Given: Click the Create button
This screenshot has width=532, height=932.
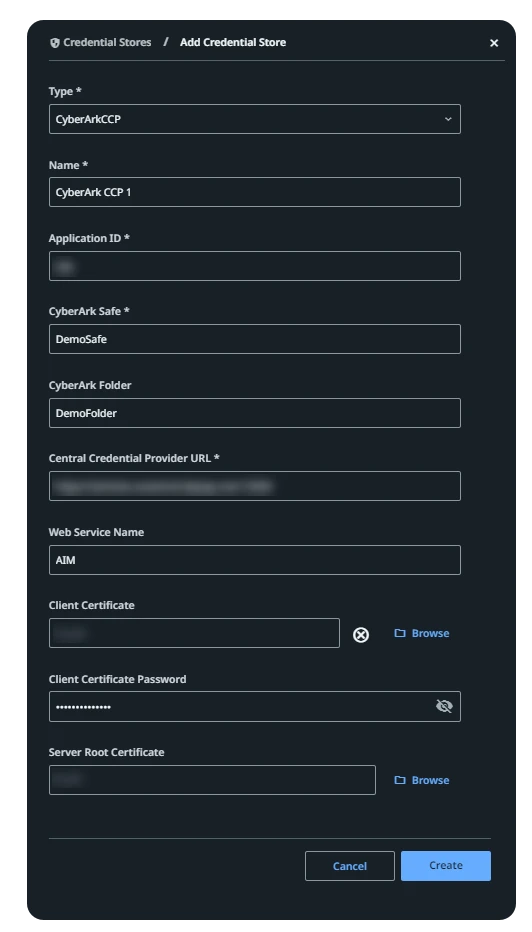Looking at the screenshot, I should tap(446, 865).
